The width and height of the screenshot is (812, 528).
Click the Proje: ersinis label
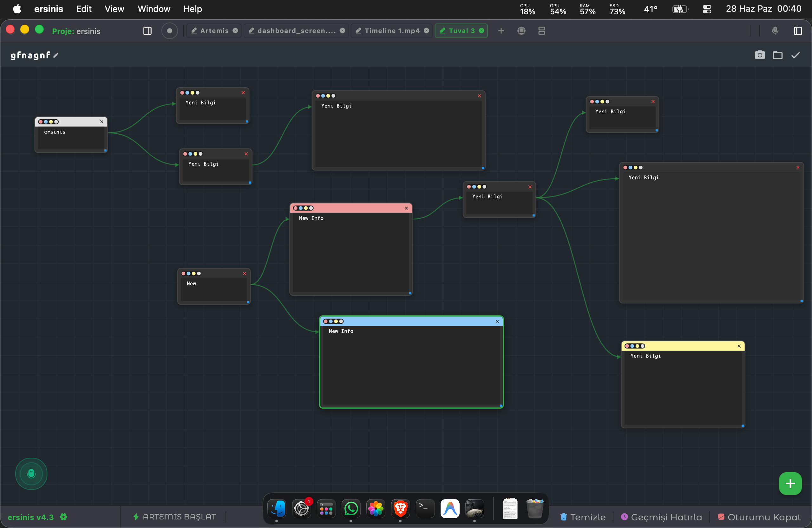pos(76,31)
